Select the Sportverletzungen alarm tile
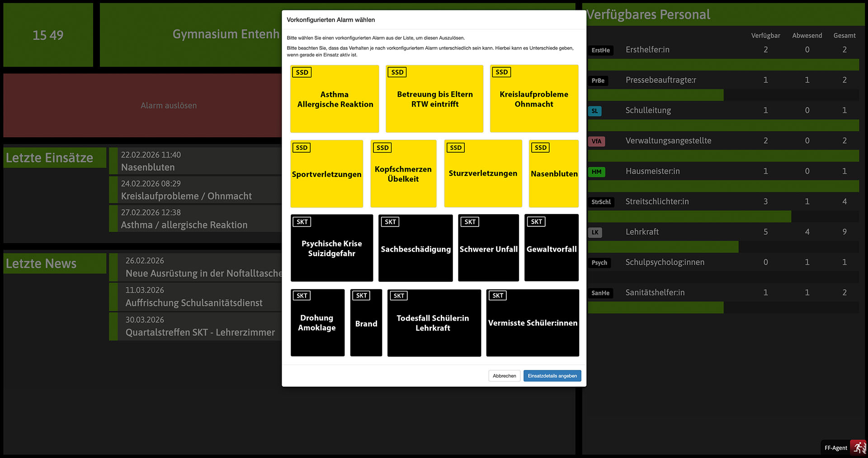This screenshot has width=868, height=458. 326,174
